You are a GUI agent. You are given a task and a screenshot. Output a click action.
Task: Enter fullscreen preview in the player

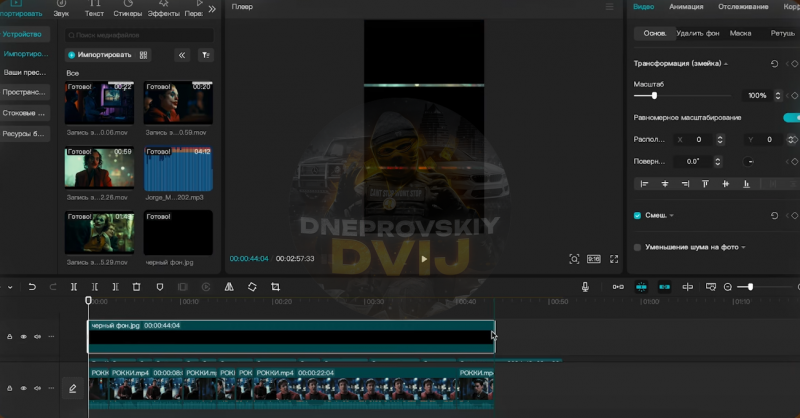tap(614, 259)
